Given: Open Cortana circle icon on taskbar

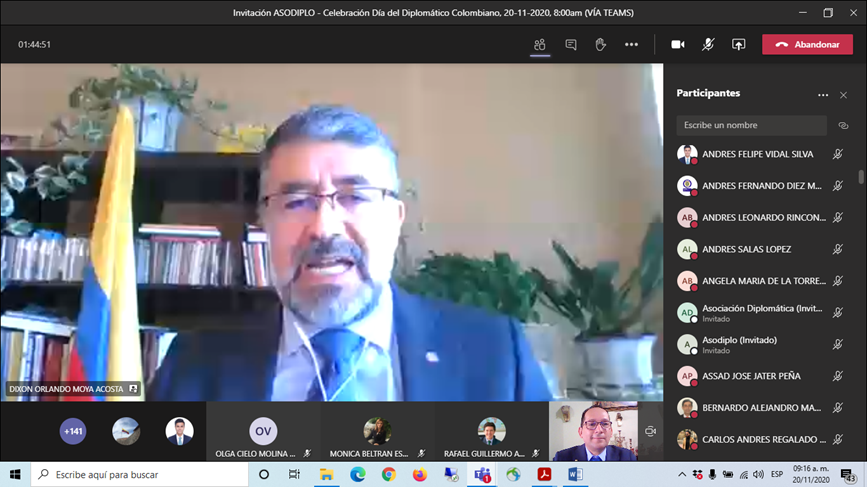Looking at the screenshot, I should [x=264, y=475].
